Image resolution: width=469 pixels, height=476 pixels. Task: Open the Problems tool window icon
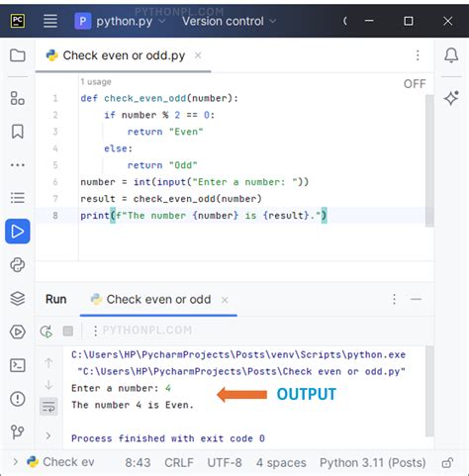pos(18,399)
